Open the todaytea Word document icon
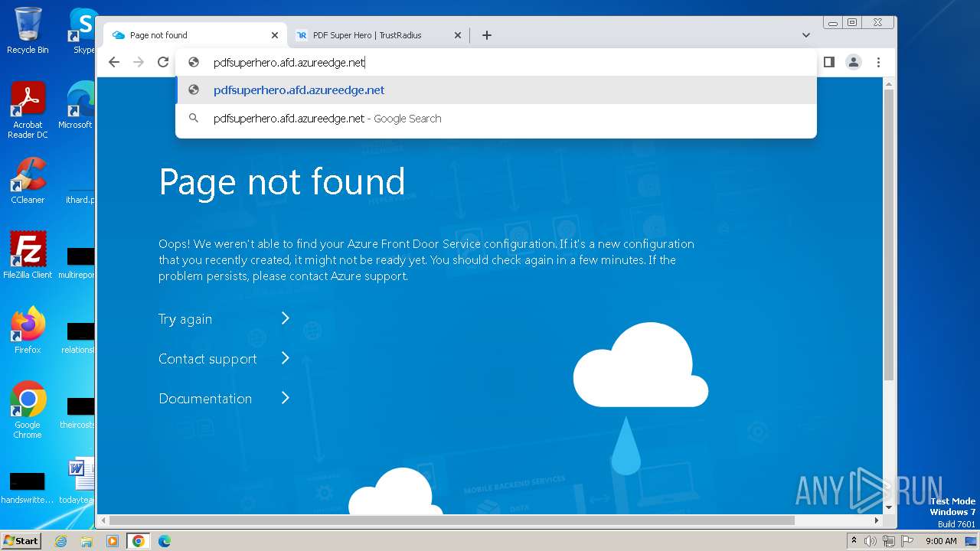980x551 pixels. pyautogui.click(x=78, y=481)
